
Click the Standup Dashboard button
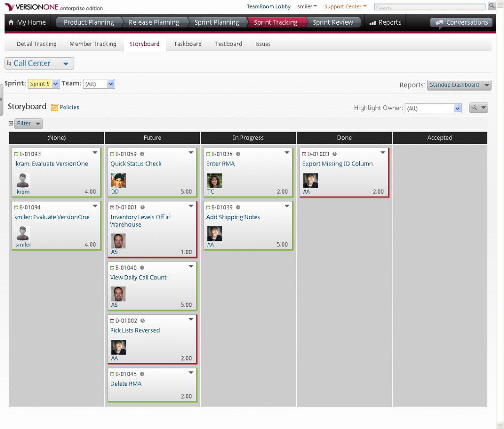click(x=454, y=85)
